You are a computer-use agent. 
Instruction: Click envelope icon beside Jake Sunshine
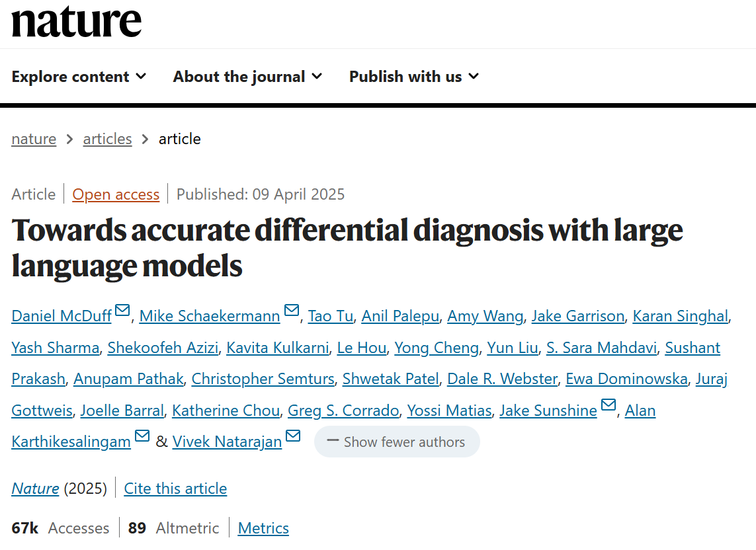tap(609, 405)
